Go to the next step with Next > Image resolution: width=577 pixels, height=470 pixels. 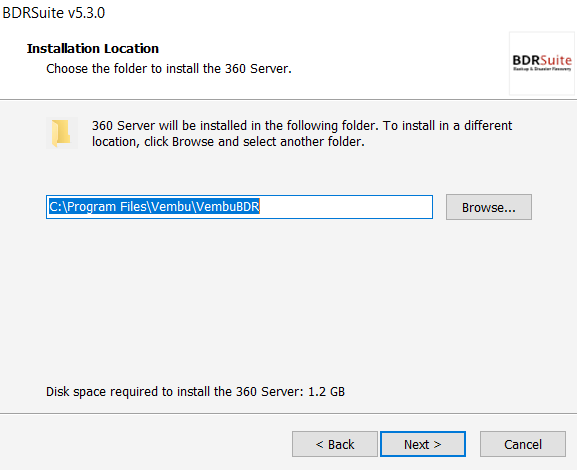(x=423, y=444)
